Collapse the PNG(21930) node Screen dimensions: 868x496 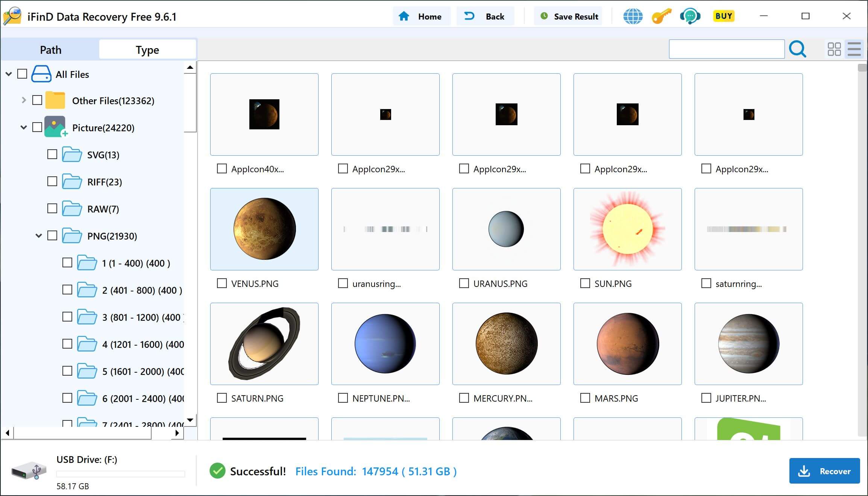pos(39,236)
